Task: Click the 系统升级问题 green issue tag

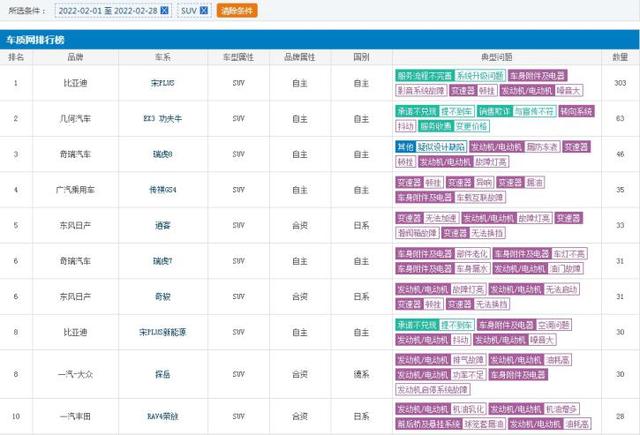Action: [480, 75]
